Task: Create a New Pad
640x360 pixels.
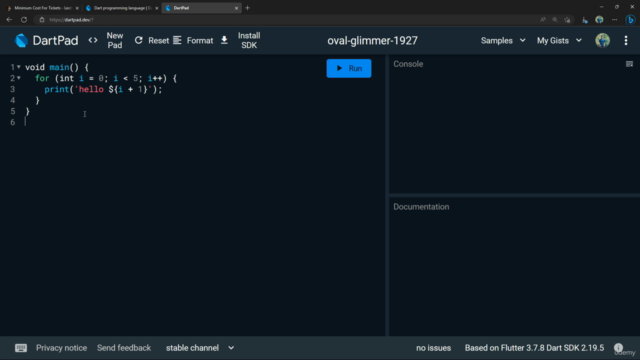Action: [115, 40]
